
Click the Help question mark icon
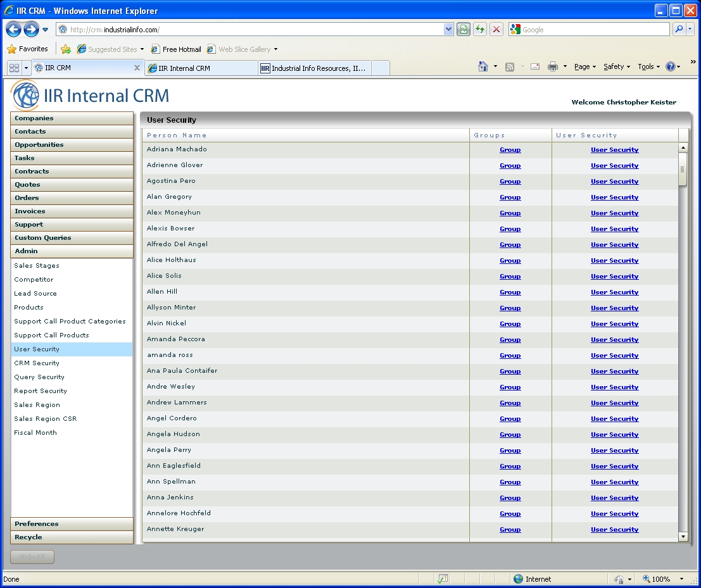[671, 66]
